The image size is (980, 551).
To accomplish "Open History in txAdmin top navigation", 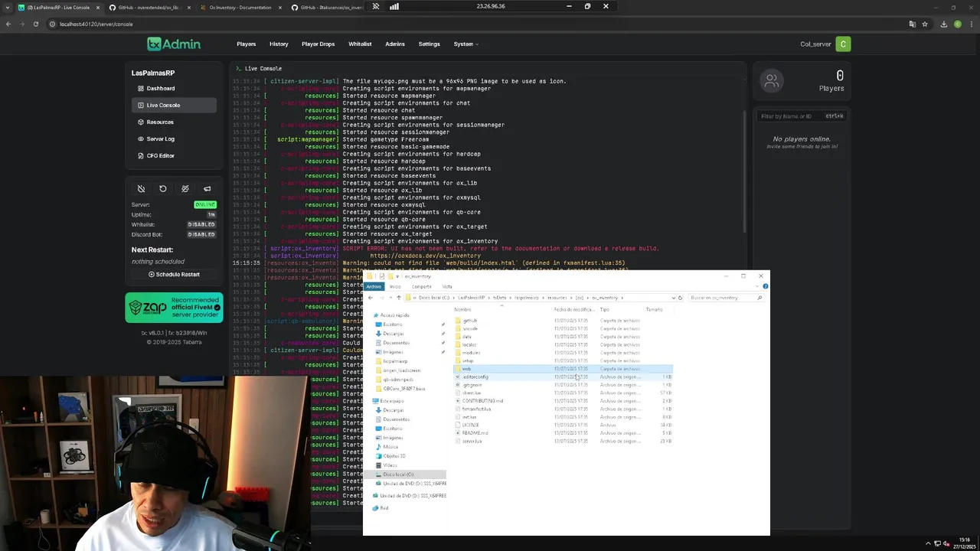I will (279, 44).
